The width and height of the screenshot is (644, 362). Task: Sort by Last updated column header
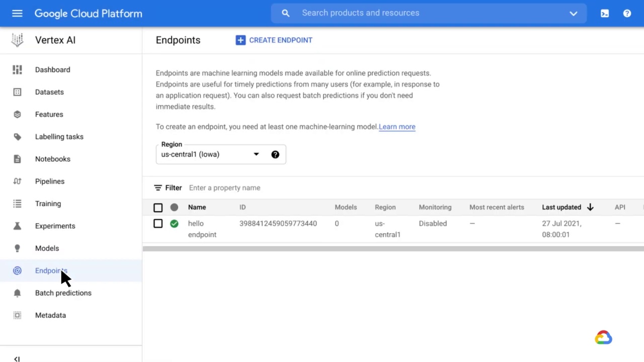(561, 207)
